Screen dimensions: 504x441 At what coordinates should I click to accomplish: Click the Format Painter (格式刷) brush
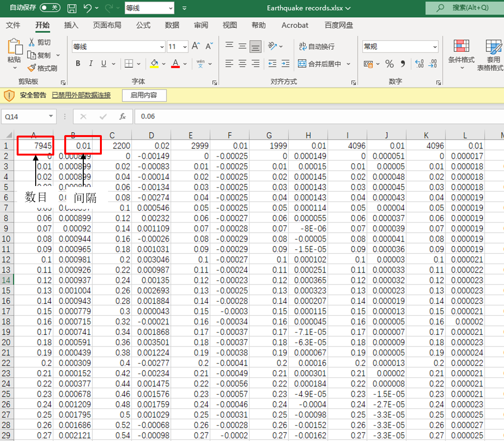31,68
